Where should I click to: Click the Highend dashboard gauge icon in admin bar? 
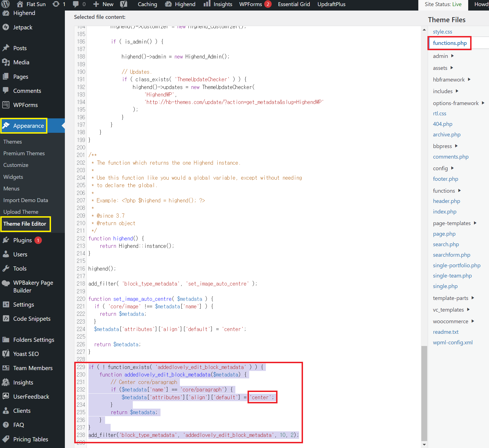168,4
